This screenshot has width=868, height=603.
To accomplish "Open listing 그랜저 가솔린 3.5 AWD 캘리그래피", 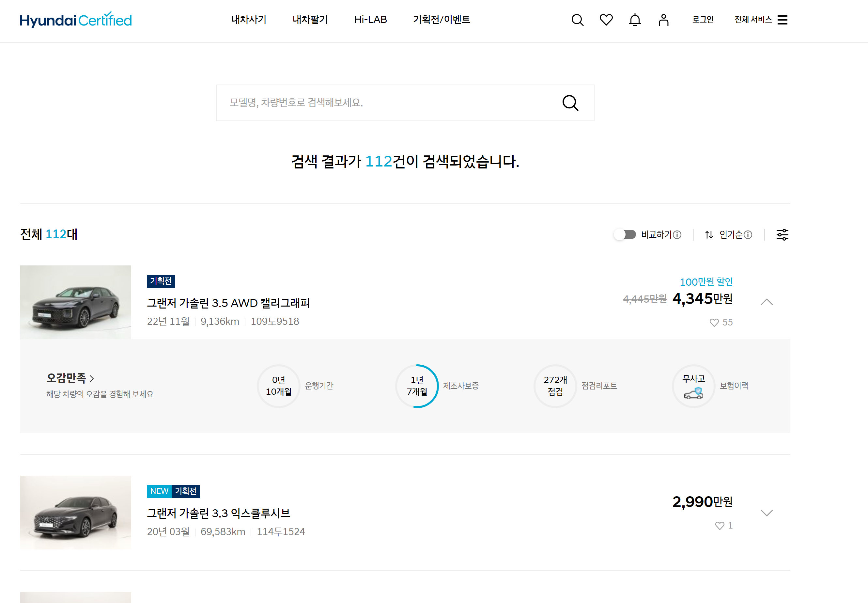I will coord(228,303).
